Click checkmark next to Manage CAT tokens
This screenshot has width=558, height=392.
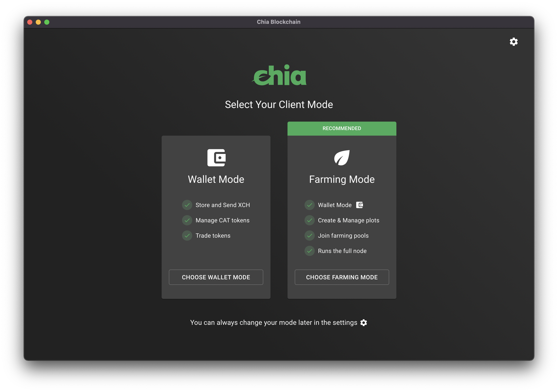[x=187, y=220]
